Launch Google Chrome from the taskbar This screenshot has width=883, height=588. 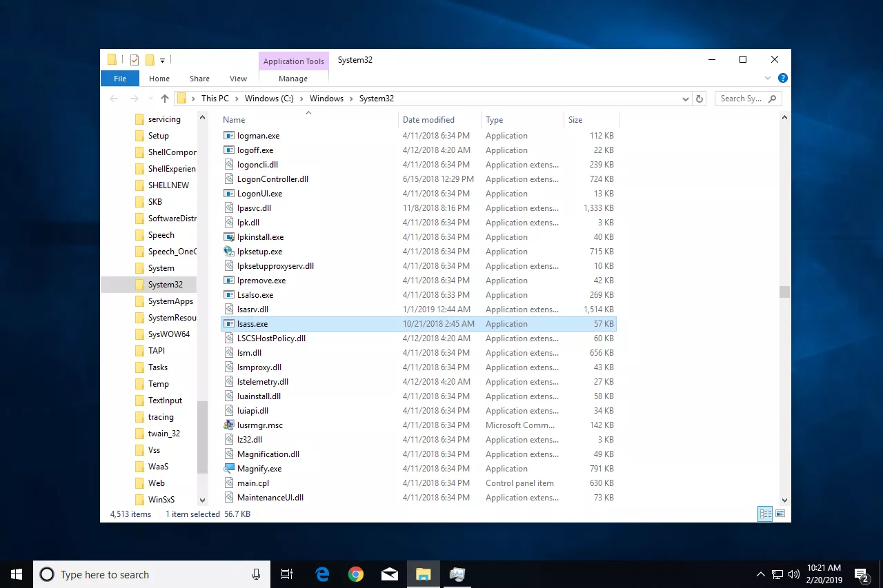(x=355, y=574)
